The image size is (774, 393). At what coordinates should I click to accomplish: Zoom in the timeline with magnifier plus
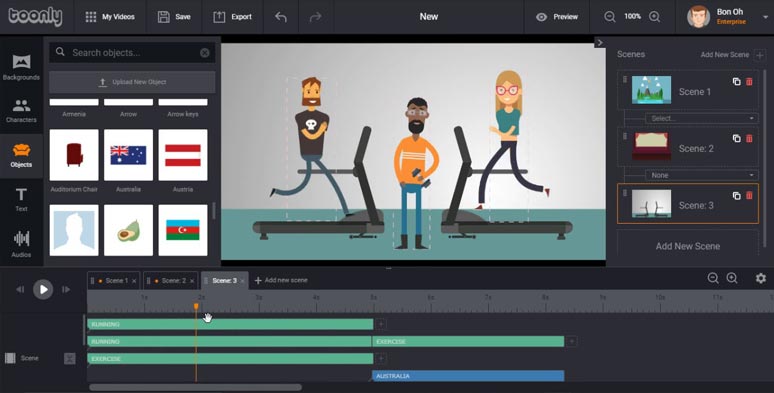732,278
